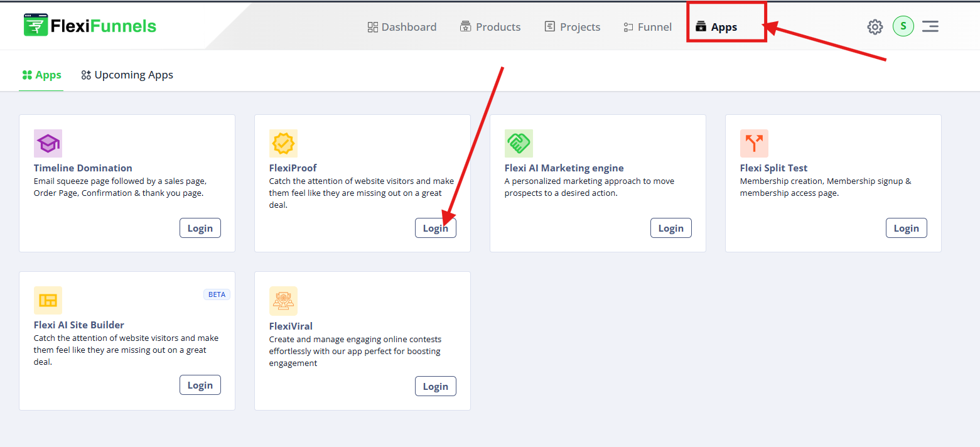Click the Apps box icon in navbar

coord(701,26)
